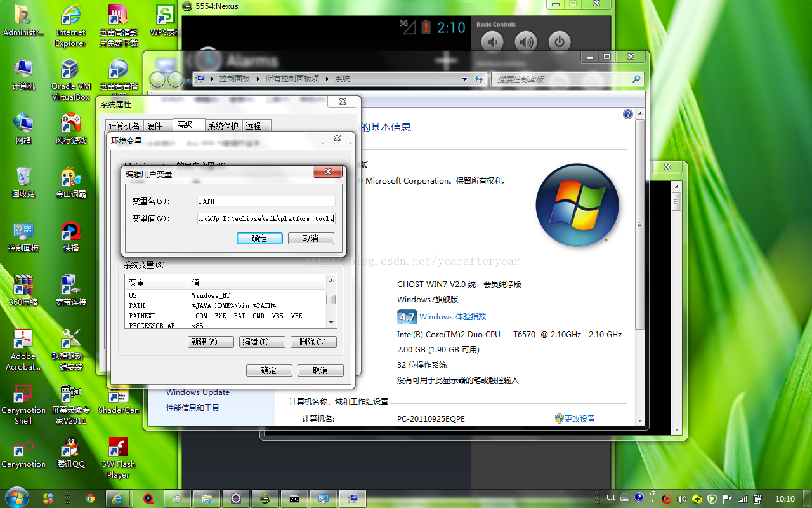Viewport: 812px width, 508px height.
Task: Open the 网络 desktop icon
Action: [23, 129]
